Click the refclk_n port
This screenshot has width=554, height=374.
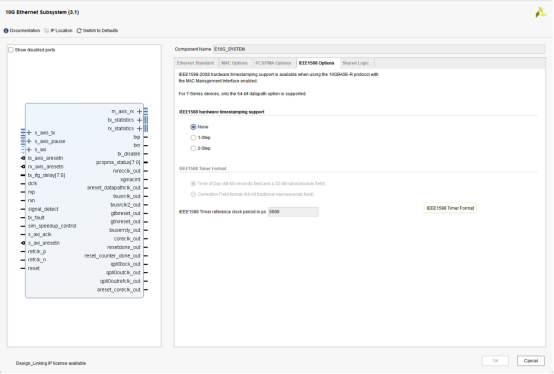[x=37, y=260]
